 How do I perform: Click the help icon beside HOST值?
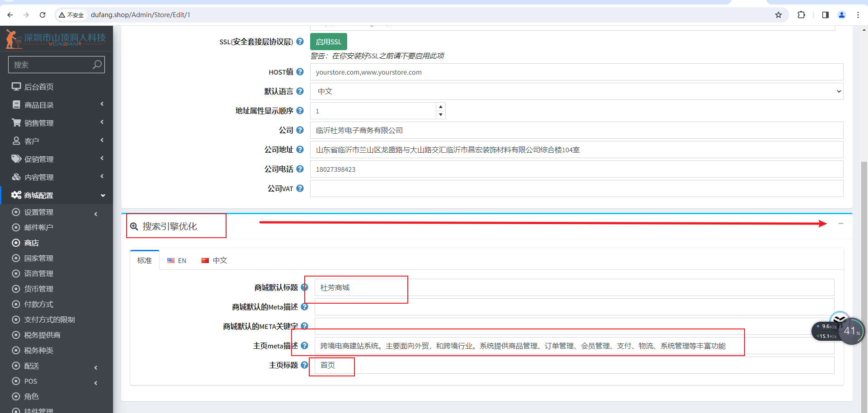point(300,72)
